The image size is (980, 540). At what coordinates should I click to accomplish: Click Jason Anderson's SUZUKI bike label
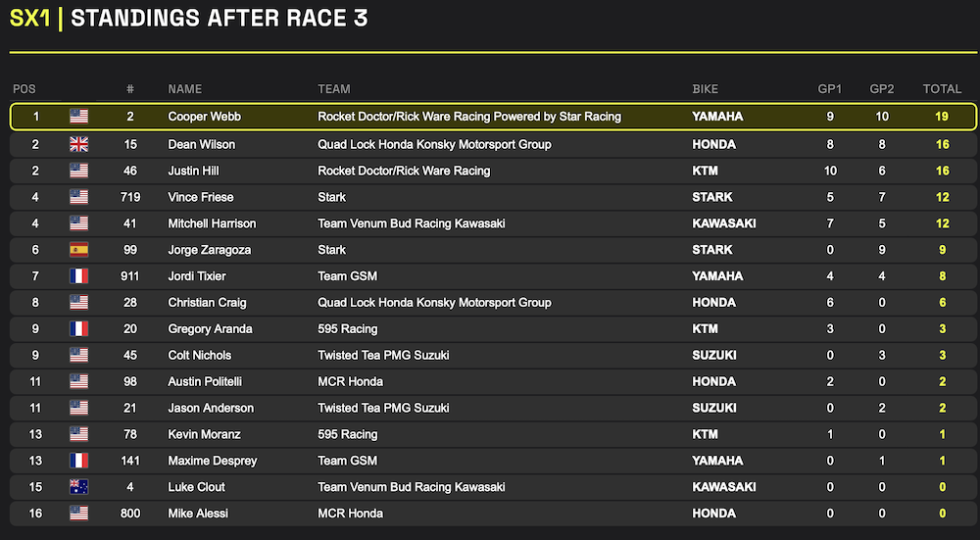point(714,408)
